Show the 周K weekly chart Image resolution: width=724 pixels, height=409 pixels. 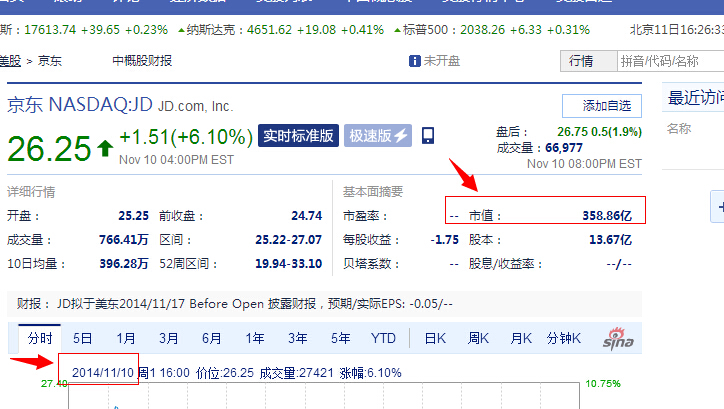[478, 339]
